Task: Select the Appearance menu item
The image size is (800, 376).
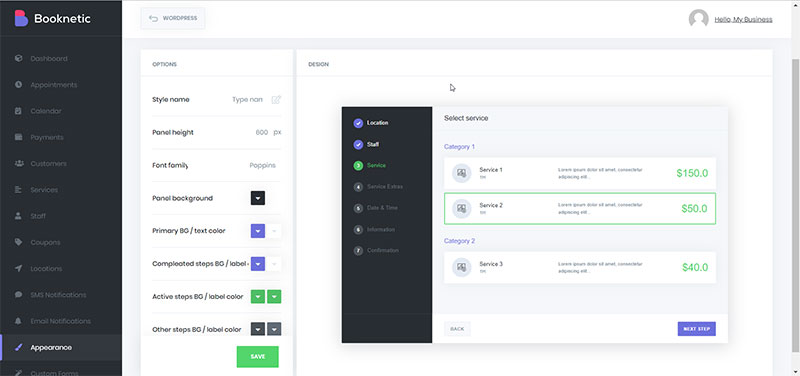Action: pos(61,347)
